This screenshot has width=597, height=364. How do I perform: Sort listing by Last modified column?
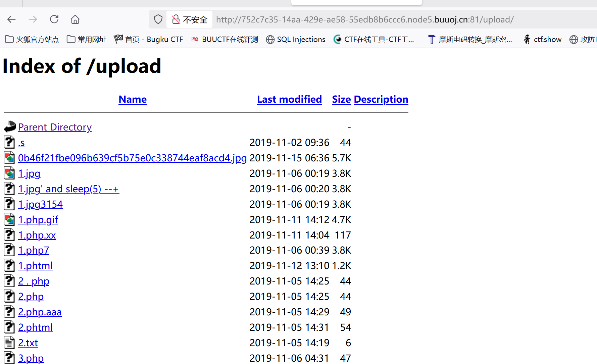point(289,99)
